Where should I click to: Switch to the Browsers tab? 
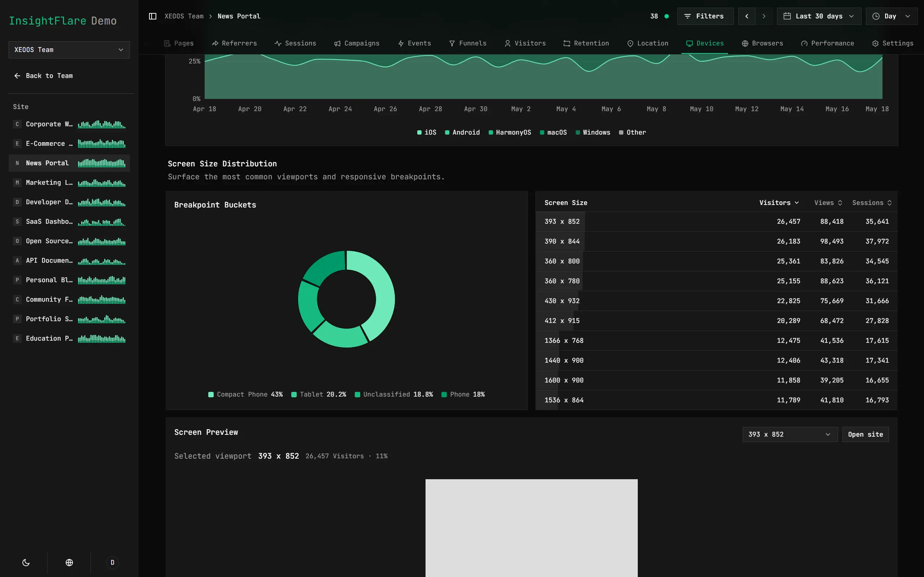762,43
